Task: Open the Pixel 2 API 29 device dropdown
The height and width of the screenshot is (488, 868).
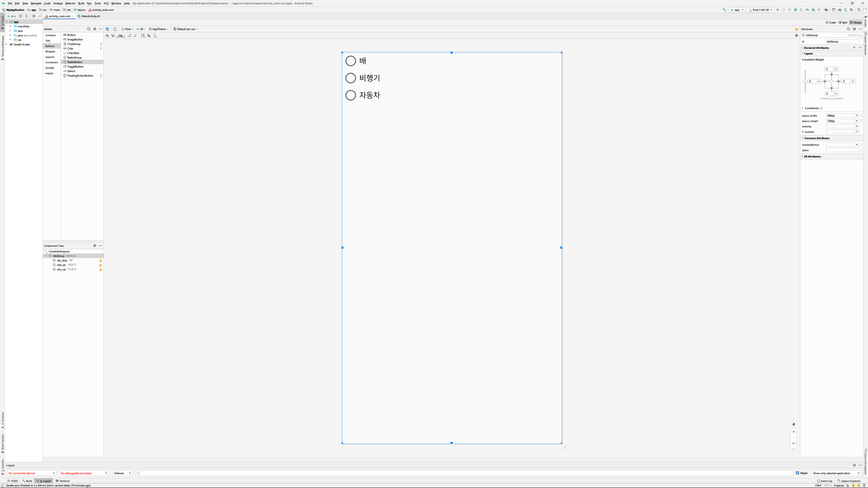Action: [760, 10]
